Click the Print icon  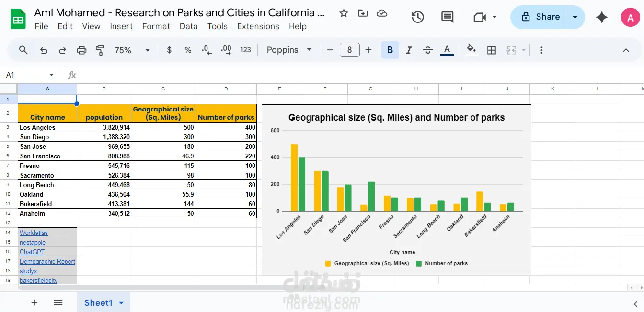click(82, 50)
